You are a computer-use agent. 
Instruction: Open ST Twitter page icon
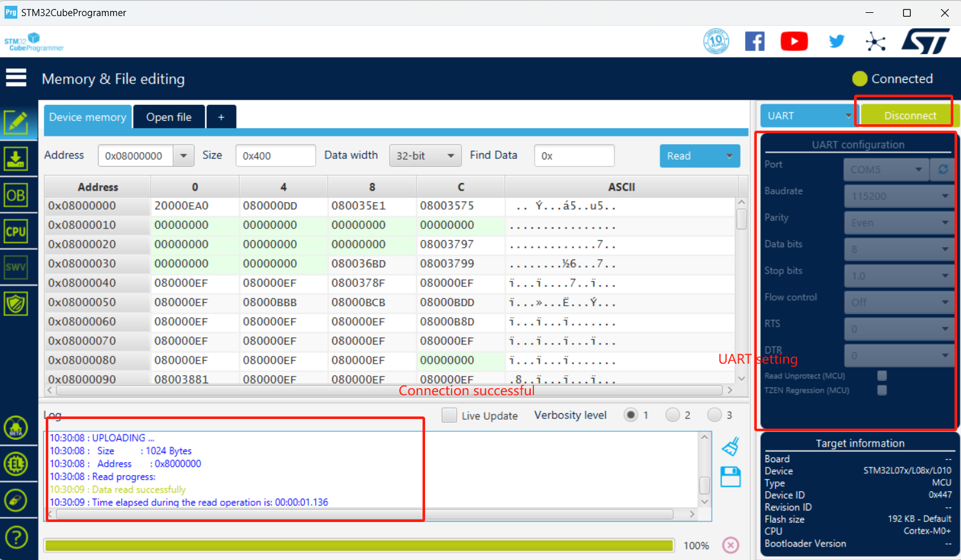click(837, 41)
